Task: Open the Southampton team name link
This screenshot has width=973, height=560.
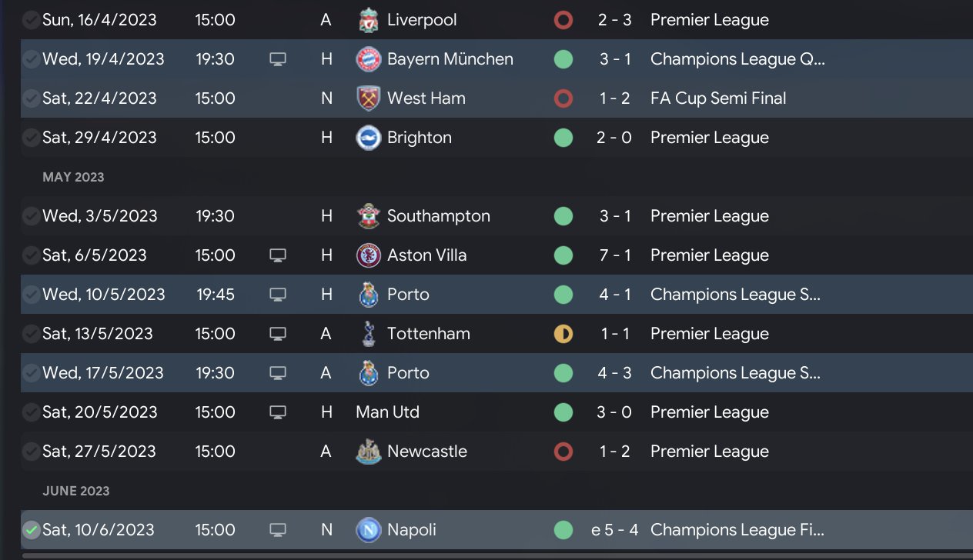Action: 438,216
